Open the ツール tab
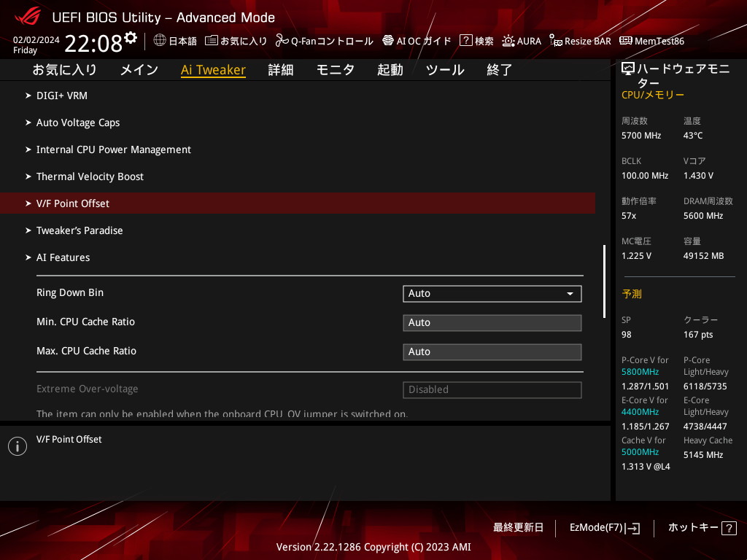Image resolution: width=747 pixels, height=560 pixels. (445, 70)
